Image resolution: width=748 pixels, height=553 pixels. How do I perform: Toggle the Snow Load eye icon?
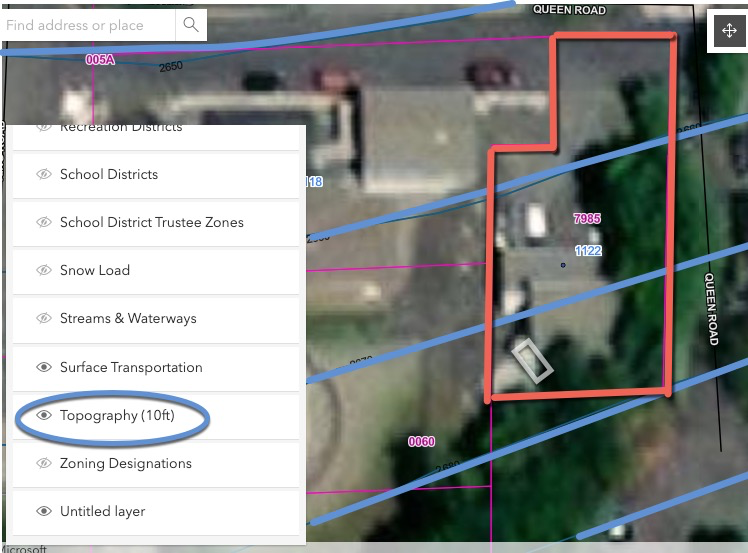point(44,270)
